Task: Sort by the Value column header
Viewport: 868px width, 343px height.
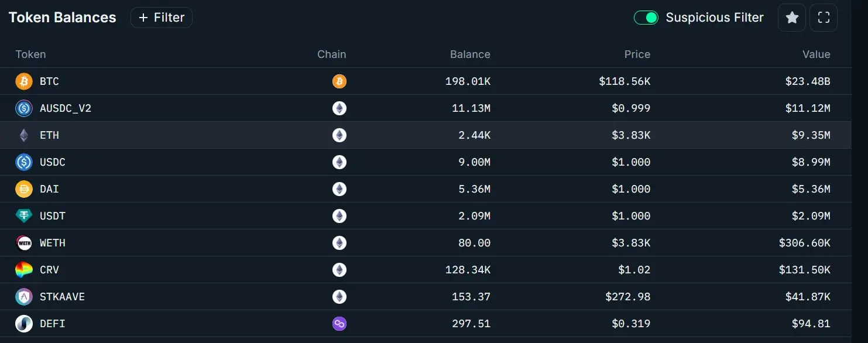Action: click(x=816, y=54)
